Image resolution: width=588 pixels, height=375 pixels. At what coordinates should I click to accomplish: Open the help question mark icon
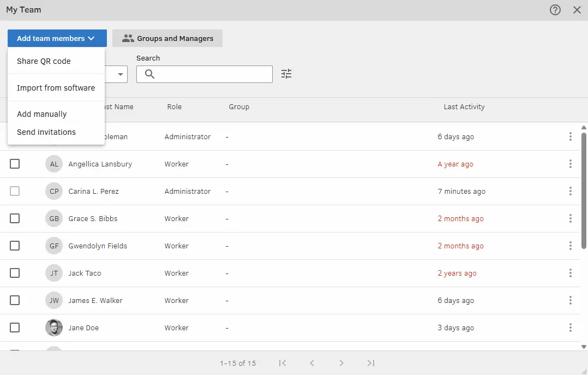coord(555,10)
